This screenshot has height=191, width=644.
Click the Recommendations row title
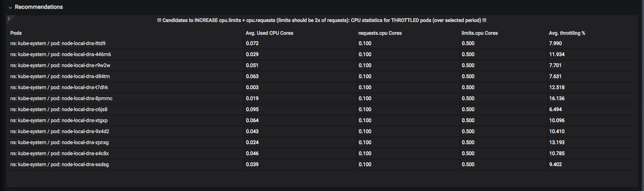39,7
